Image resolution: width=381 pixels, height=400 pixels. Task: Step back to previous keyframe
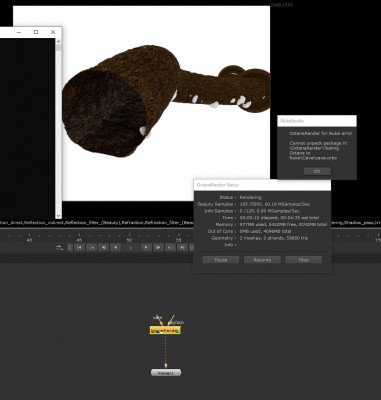91,248
